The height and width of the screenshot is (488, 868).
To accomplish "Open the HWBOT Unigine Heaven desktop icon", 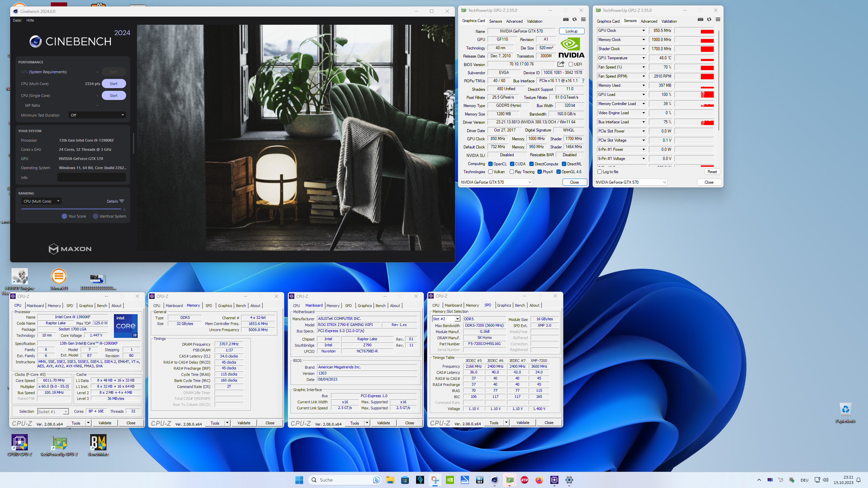I will coord(20,281).
